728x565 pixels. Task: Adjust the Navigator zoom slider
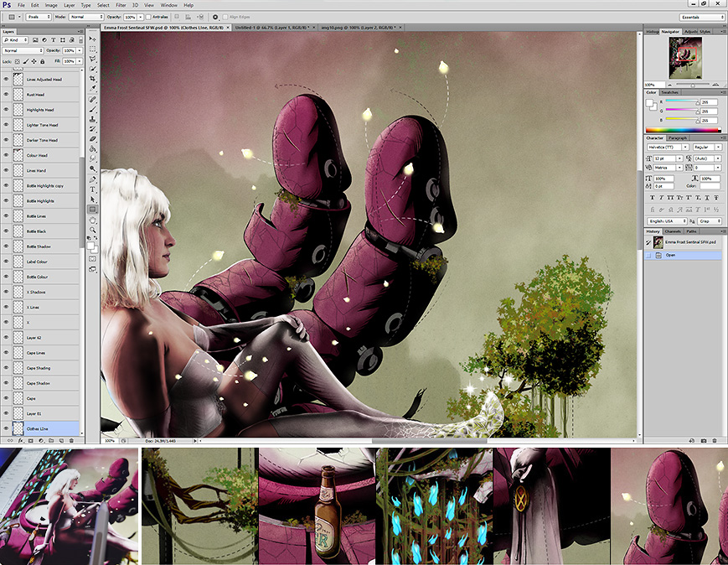[693, 85]
